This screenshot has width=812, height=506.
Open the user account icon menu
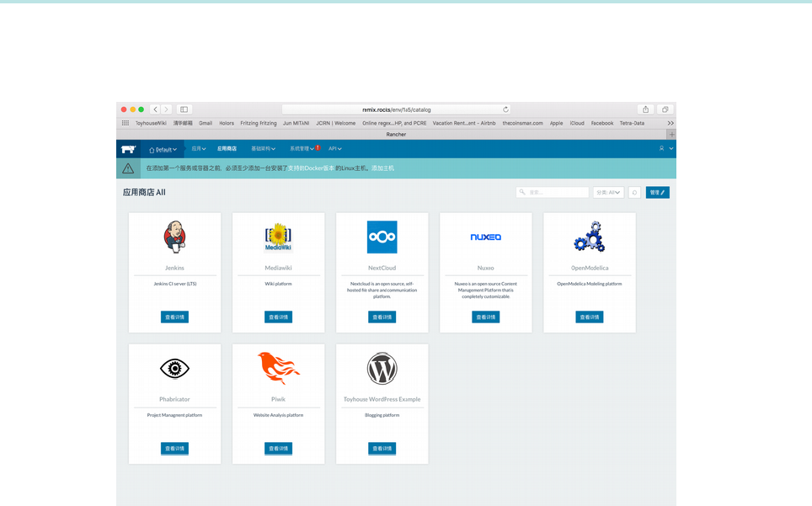[661, 148]
